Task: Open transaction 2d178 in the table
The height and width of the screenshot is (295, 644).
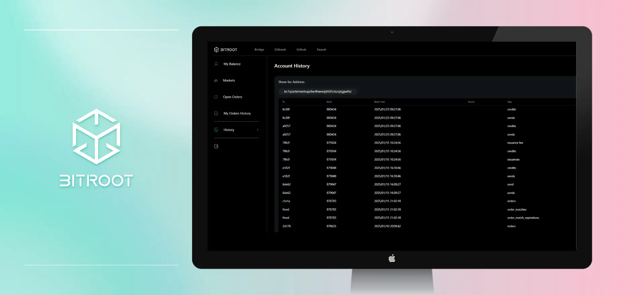Action: (286, 226)
